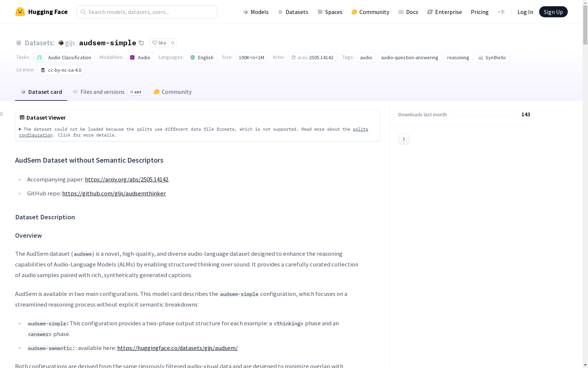Open the huggingface.co/datasets/gijs/audsem link
Screen dimensions: 588x368
click(178, 348)
